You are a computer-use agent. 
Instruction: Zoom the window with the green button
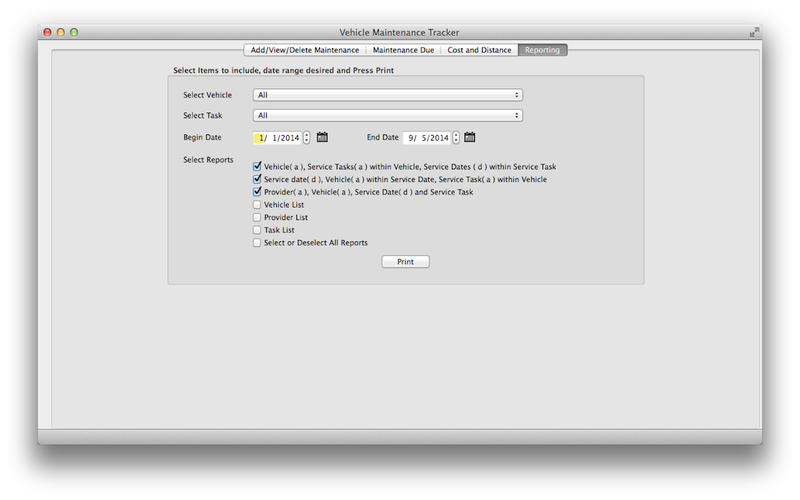point(74,32)
